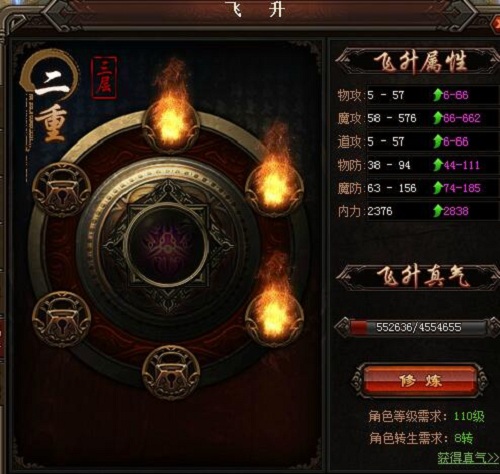This screenshot has height=474, width=500.
Task: Click the 物防 green upgrade arrow
Action: [x=437, y=165]
